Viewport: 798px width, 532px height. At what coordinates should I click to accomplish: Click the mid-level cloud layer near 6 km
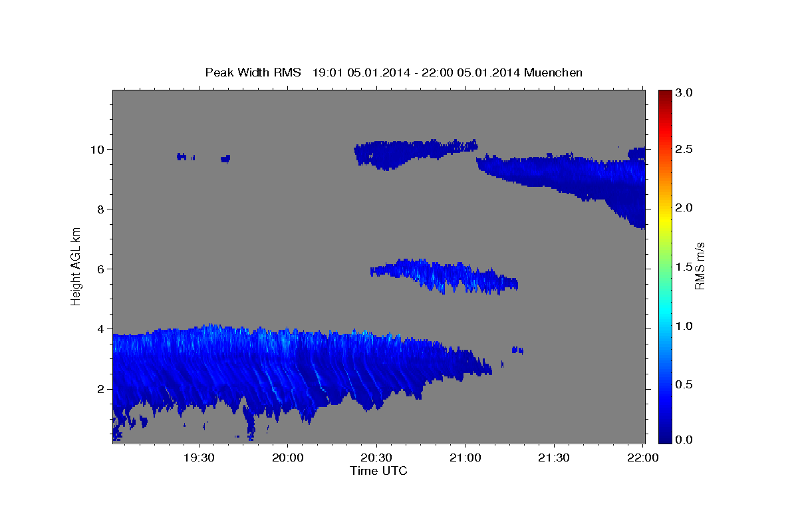click(444, 276)
